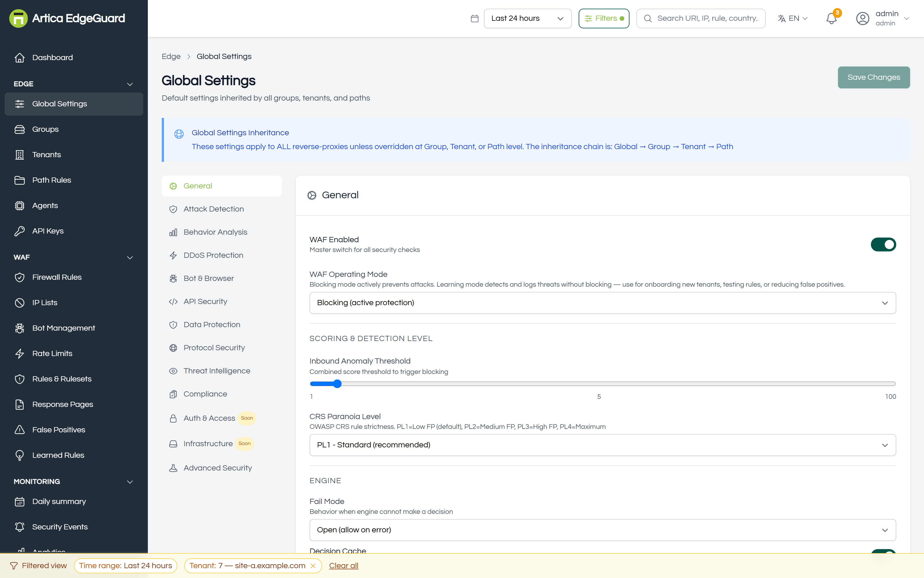The image size is (924, 578).
Task: Open Rules & Rulesets in sidebar
Action: pos(74,379)
